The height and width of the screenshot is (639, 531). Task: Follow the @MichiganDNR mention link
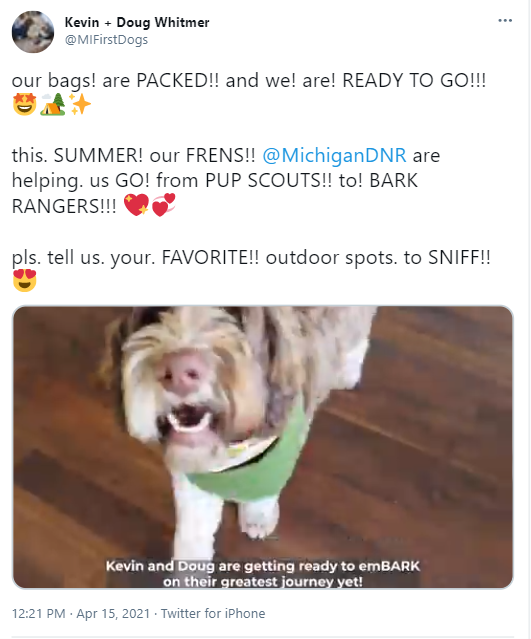pyautogui.click(x=334, y=155)
